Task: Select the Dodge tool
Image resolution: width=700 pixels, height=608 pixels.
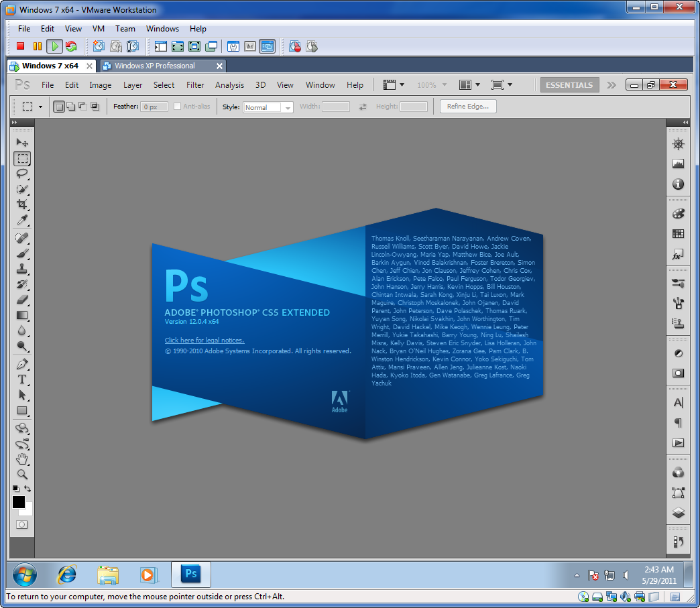Action: coord(22,346)
